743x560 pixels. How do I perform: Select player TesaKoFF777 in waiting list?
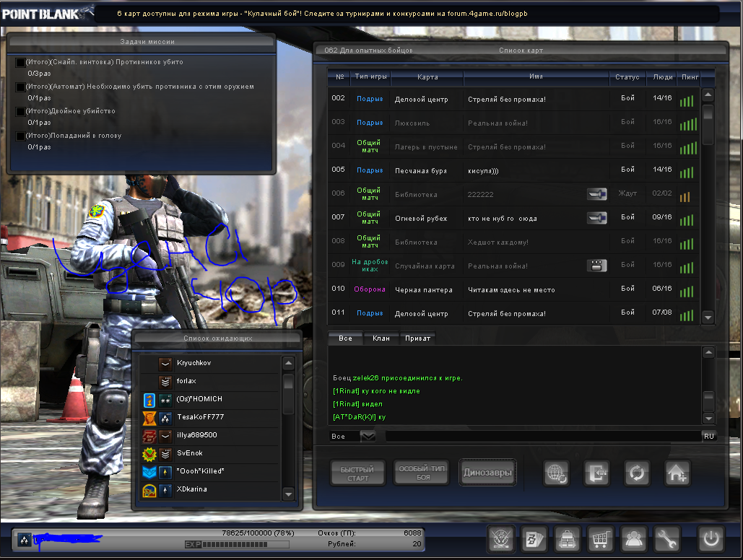(211, 417)
